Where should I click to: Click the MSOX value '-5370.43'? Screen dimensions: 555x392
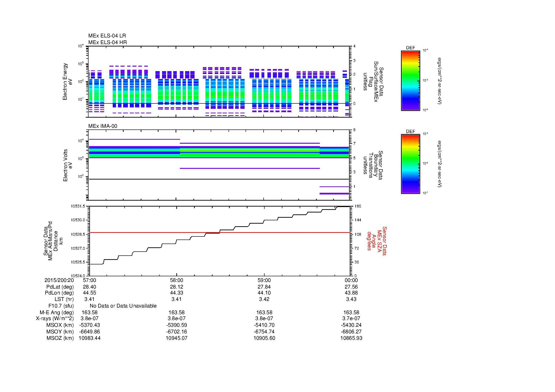[89, 325]
